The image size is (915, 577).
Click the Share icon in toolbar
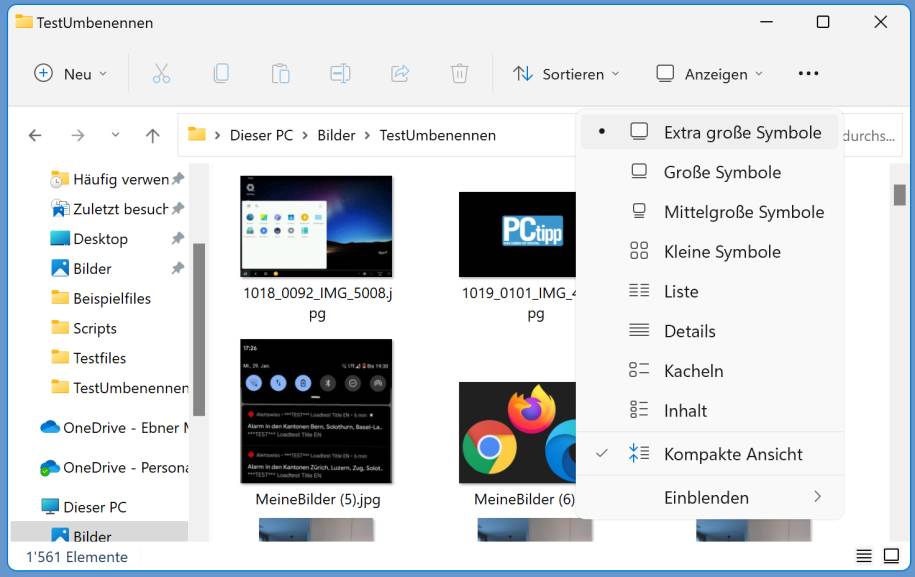[400, 73]
